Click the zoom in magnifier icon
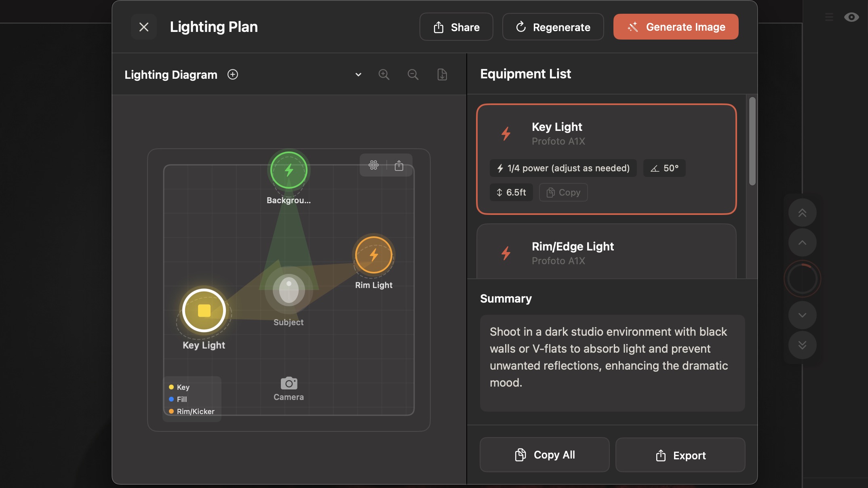Screen dimensions: 868x488 (383, 75)
